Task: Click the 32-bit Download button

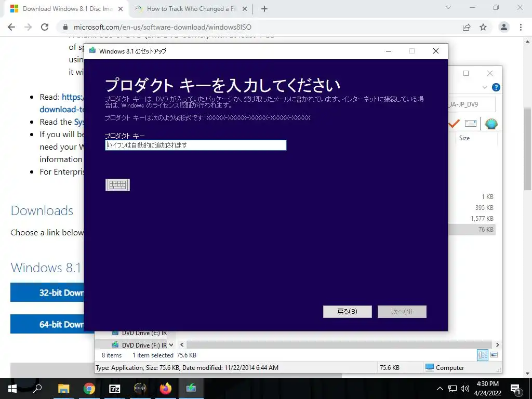Action: click(47, 292)
